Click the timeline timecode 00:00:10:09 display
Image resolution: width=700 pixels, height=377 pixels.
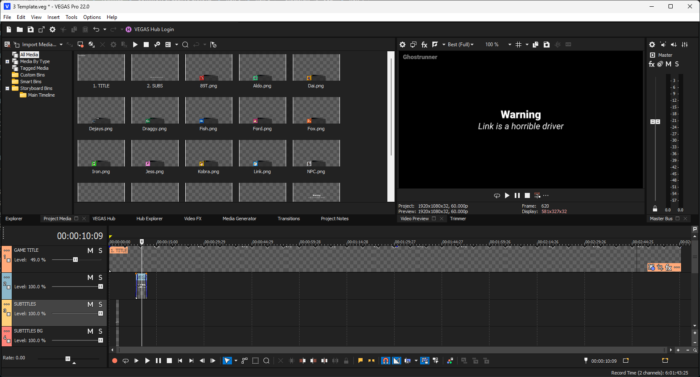point(79,236)
